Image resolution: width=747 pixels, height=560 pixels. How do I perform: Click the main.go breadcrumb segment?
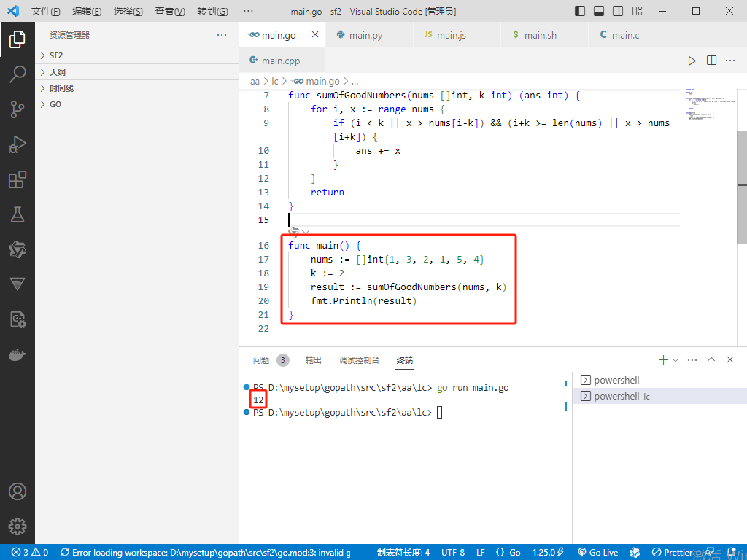[315, 82]
